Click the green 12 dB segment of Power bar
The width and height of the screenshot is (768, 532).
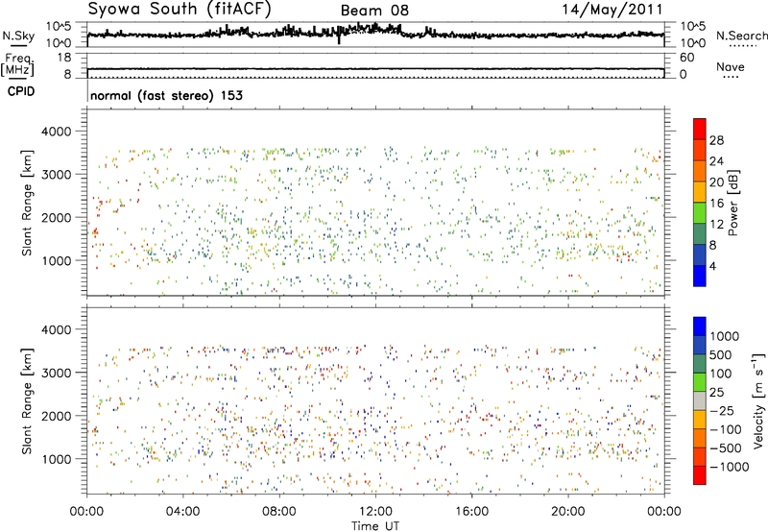click(x=700, y=212)
